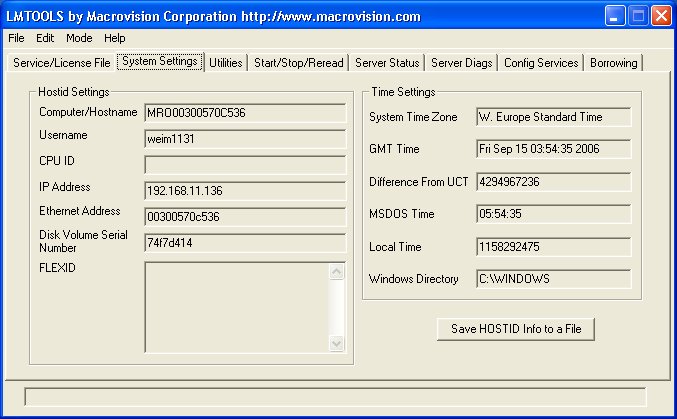This screenshot has height=419, width=677.
Task: Click the System Time Zone field
Action: pos(554,117)
